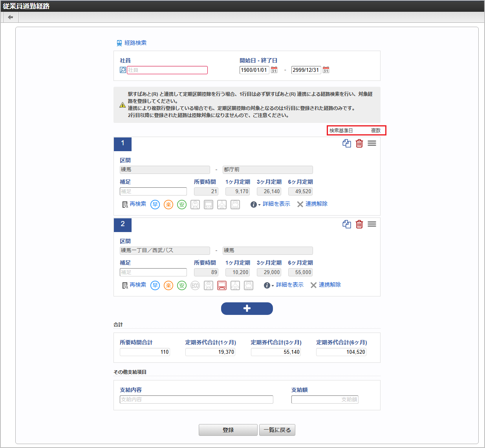485x448 pixels.
Task: Toggle the ship icon on route 1
Action: click(x=235, y=205)
